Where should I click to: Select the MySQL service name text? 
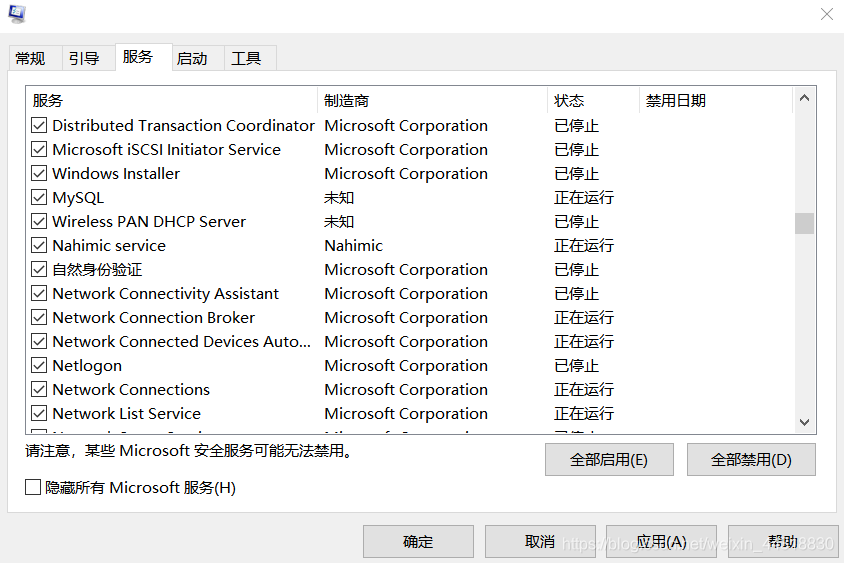78,198
